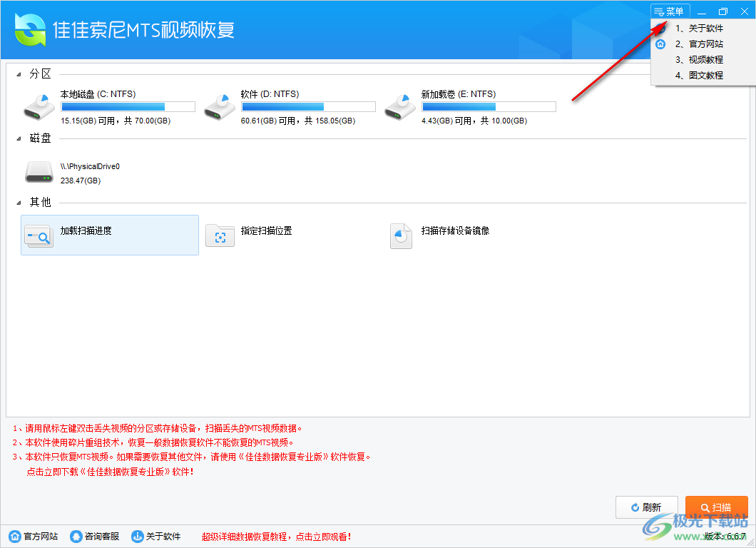The width and height of the screenshot is (756, 548).
Task: Collapse the 分区 section
Action: click(19, 74)
